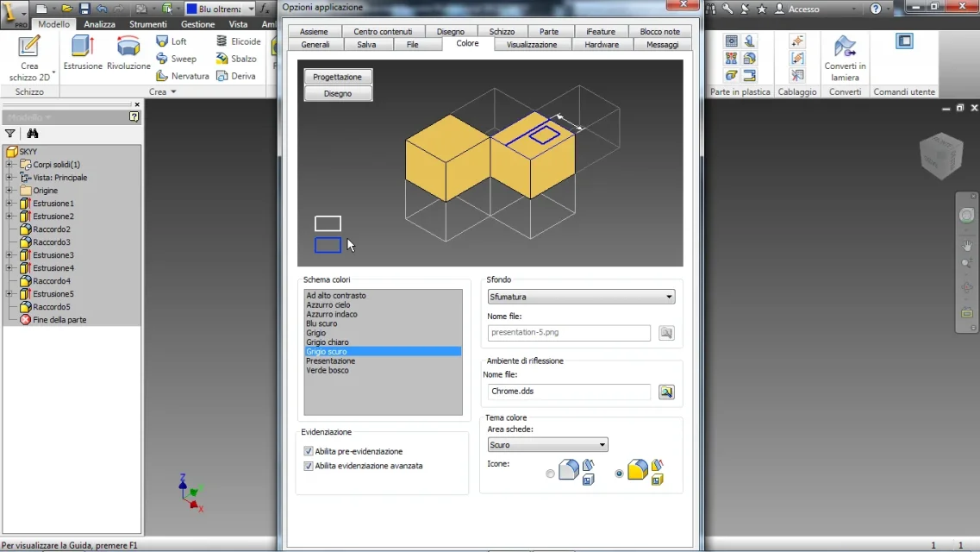Click the filter icon in model browser
Viewport: 980px width, 552px height.
coord(10,133)
